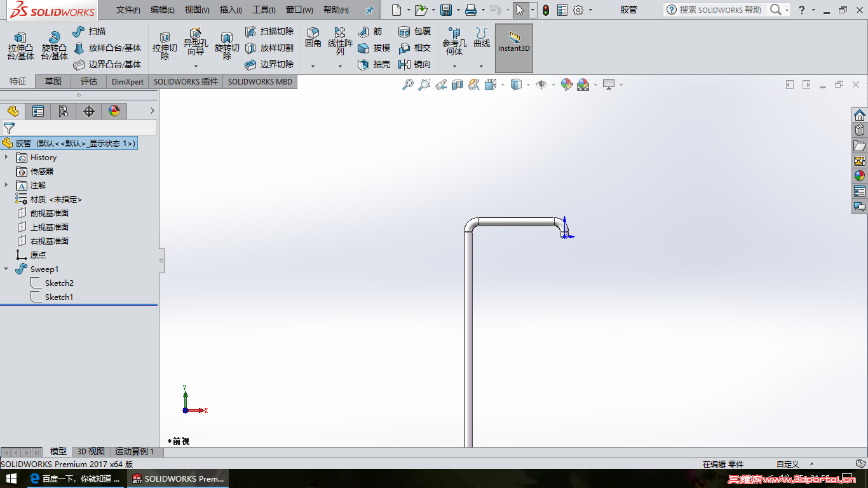Activate the Zoom to Area tool
868x488 pixels.
click(424, 85)
